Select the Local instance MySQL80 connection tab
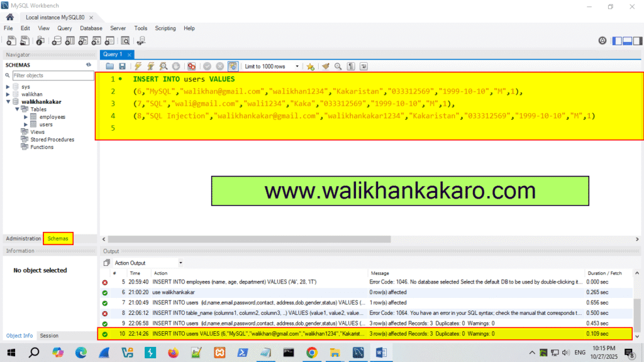The height and width of the screenshot is (362, 644). point(57,18)
